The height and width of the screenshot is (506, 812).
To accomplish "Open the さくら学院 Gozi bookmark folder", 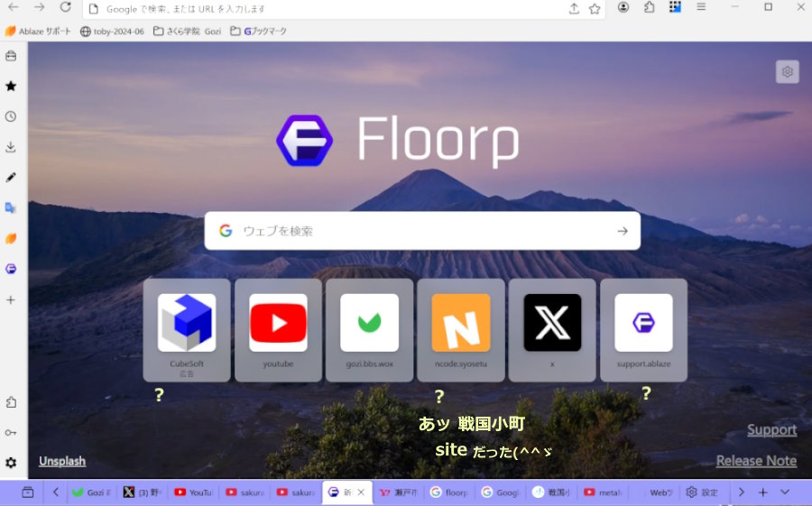I will (187, 31).
